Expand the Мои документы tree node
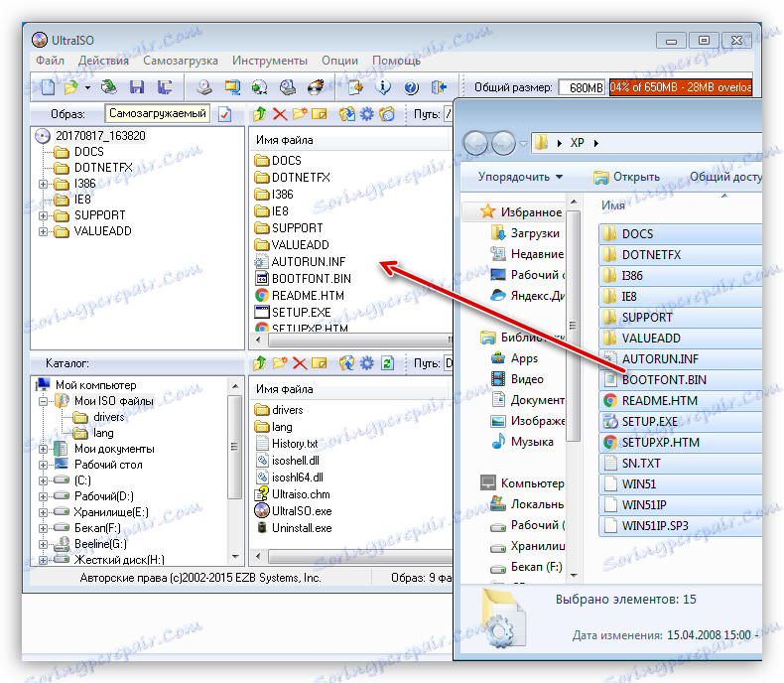Screen dimensions: 784x683 pyautogui.click(x=43, y=449)
